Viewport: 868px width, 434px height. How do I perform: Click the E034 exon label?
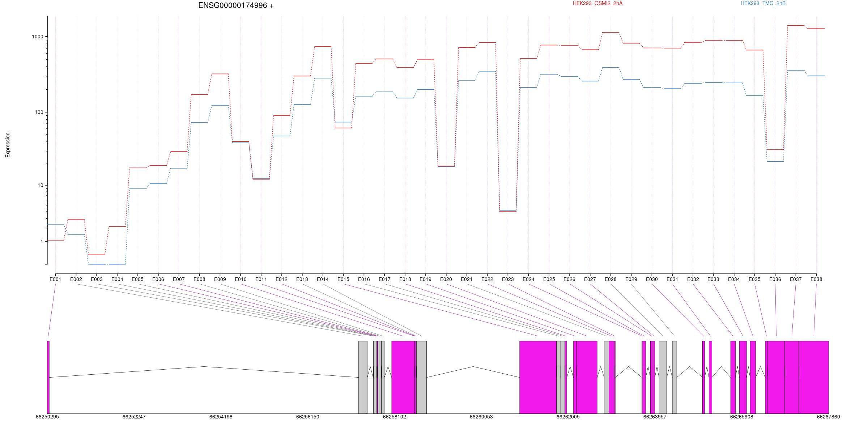tap(734, 279)
